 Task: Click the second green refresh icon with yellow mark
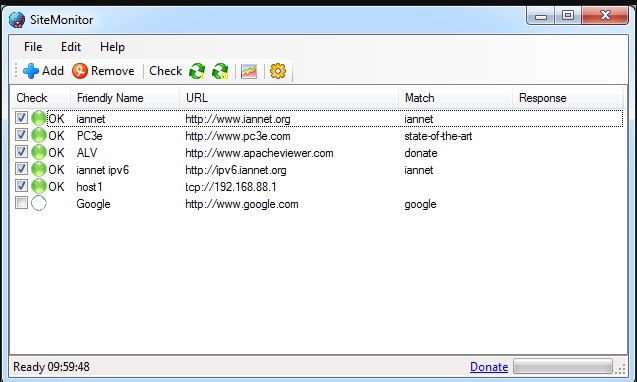pyautogui.click(x=220, y=71)
